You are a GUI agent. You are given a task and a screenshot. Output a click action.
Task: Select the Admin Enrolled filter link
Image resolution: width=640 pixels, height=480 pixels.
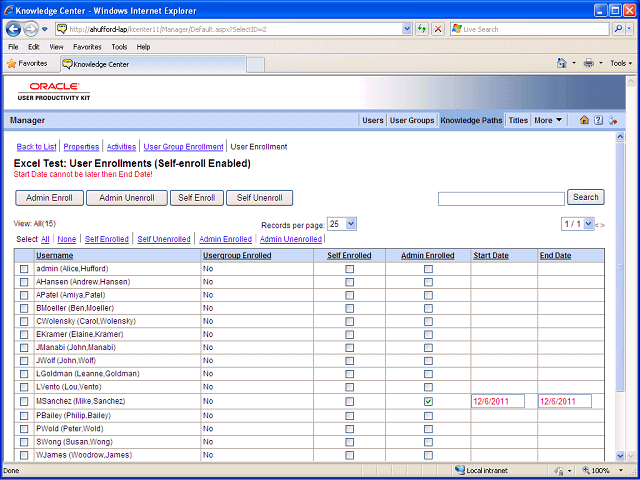tap(225, 239)
